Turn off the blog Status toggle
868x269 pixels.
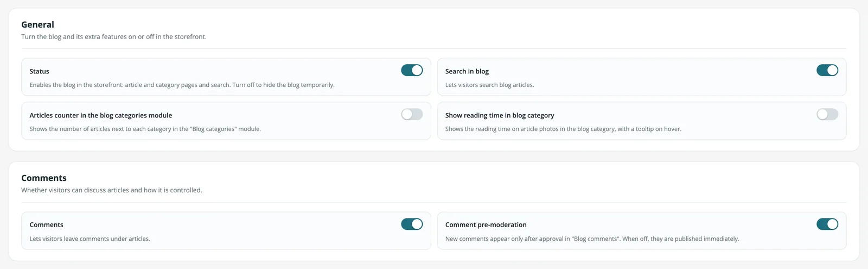tap(412, 70)
